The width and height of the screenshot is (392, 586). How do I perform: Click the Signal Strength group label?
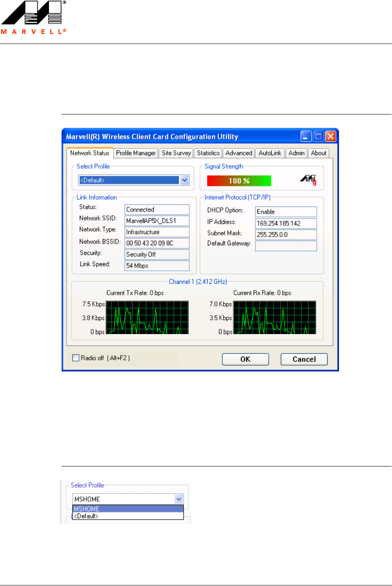[224, 166]
